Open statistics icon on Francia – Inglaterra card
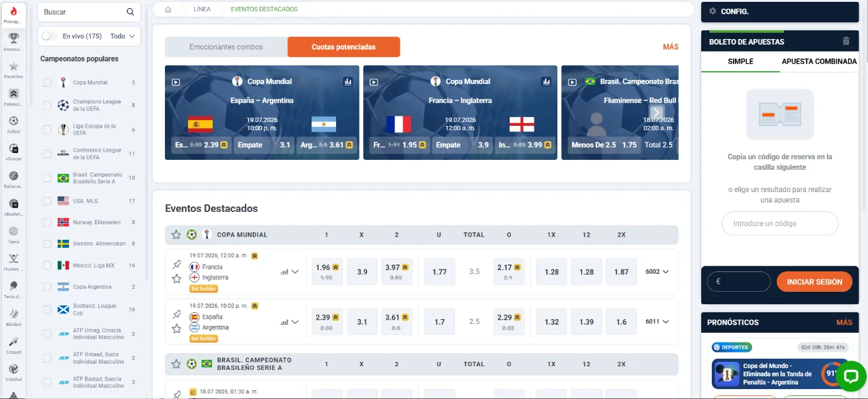 tap(546, 81)
